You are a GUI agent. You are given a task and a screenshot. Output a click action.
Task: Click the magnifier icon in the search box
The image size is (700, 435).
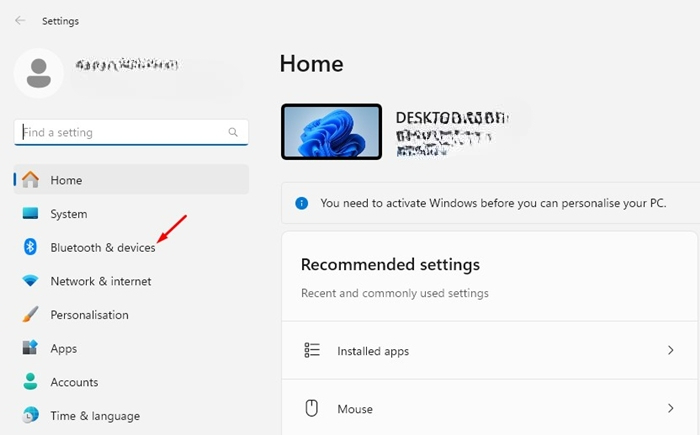[233, 132]
